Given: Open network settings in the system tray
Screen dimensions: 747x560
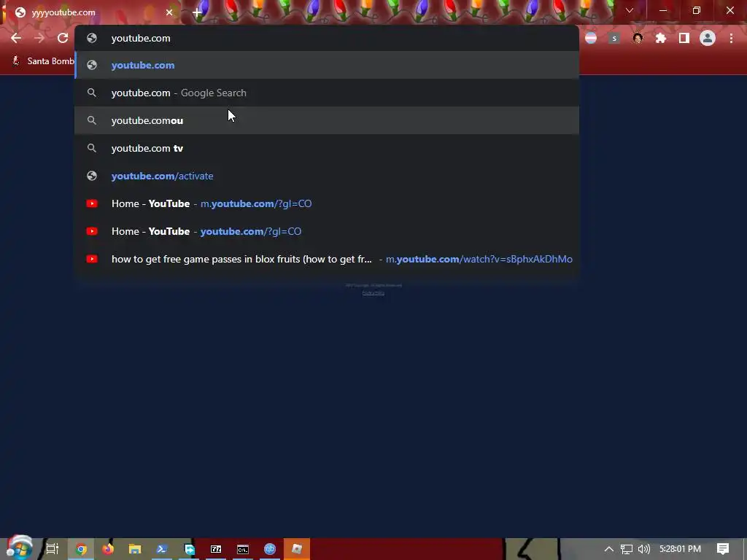Looking at the screenshot, I should [x=627, y=549].
